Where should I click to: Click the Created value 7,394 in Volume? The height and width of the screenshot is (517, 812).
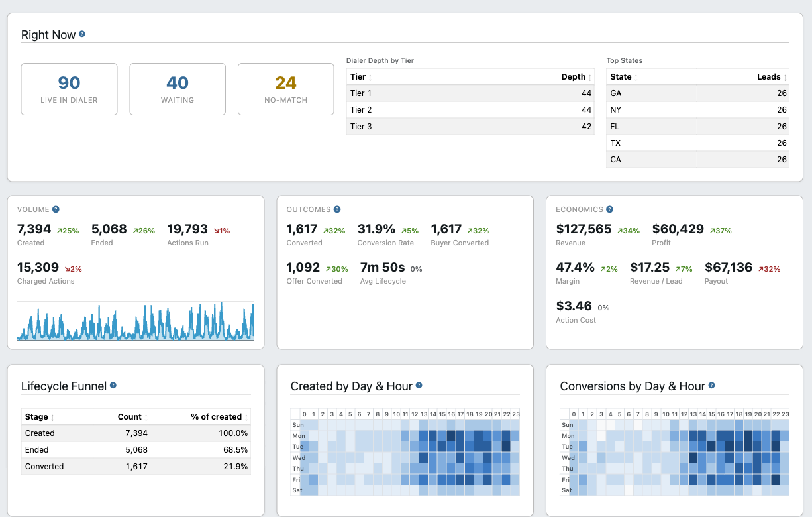[x=34, y=229]
